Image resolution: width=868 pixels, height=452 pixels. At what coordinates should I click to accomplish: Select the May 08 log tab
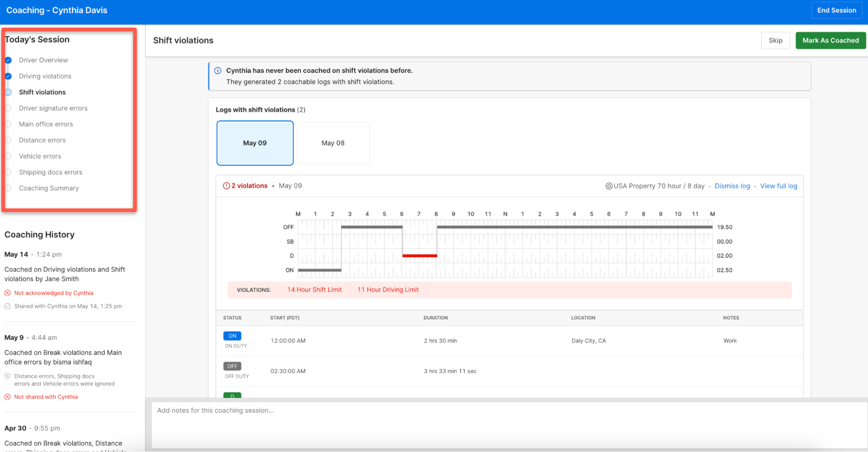point(333,143)
